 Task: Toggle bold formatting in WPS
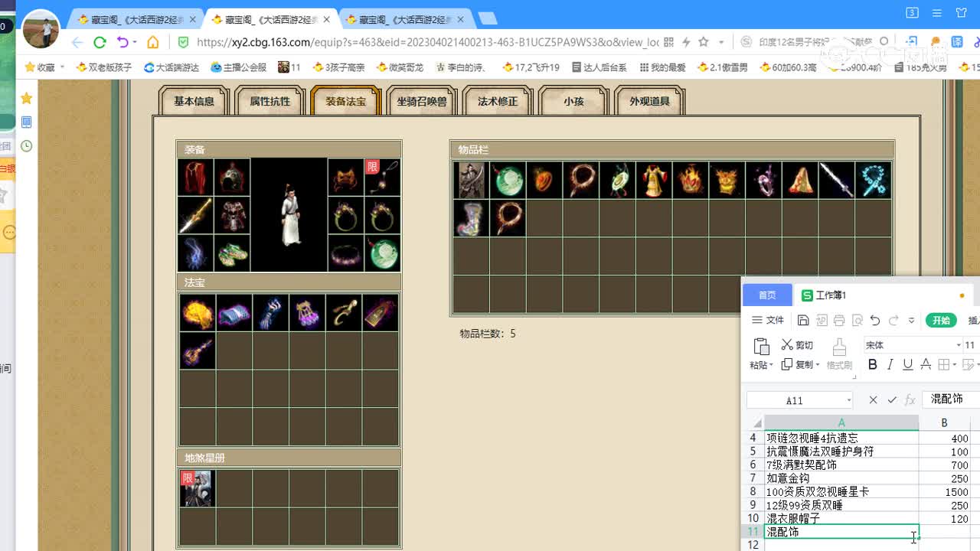(872, 365)
